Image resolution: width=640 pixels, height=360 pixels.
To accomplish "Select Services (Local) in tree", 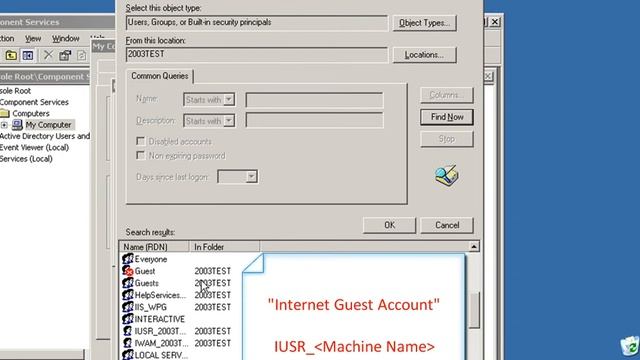I will [26, 159].
